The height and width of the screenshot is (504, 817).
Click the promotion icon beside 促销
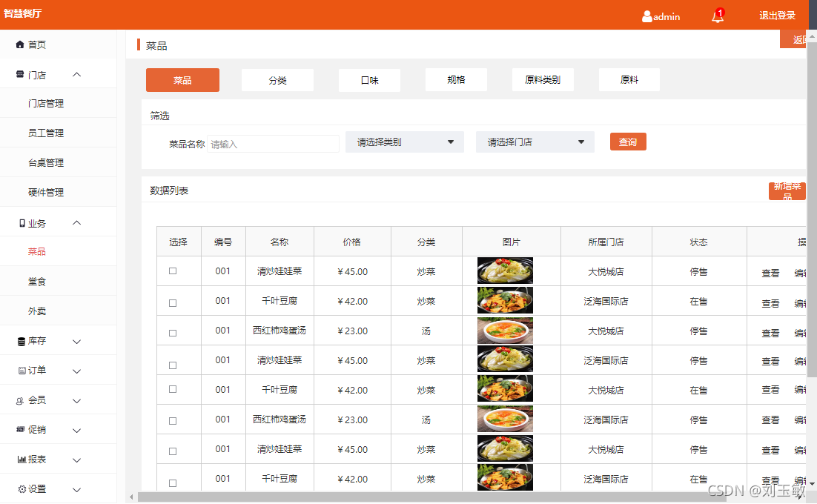coord(20,430)
